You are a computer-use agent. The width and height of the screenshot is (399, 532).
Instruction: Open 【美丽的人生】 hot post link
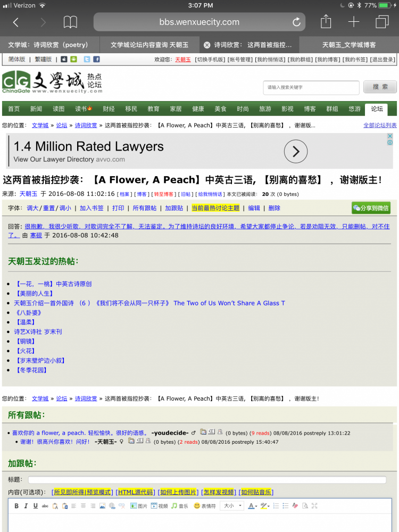coord(34,294)
